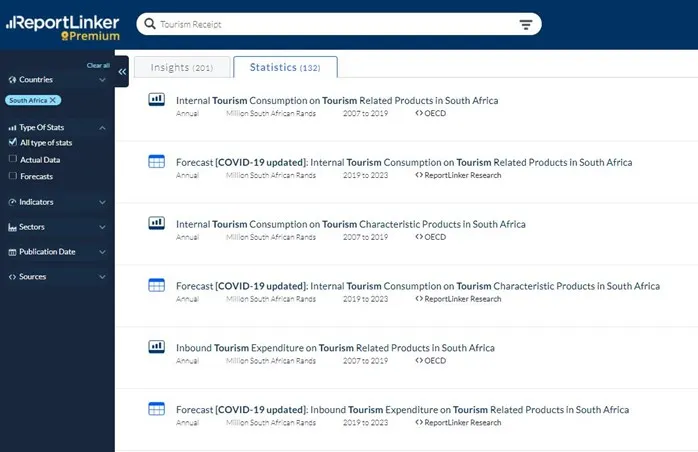
Task: Collapse the sidebar with double-chevron icon
Action: tap(122, 72)
